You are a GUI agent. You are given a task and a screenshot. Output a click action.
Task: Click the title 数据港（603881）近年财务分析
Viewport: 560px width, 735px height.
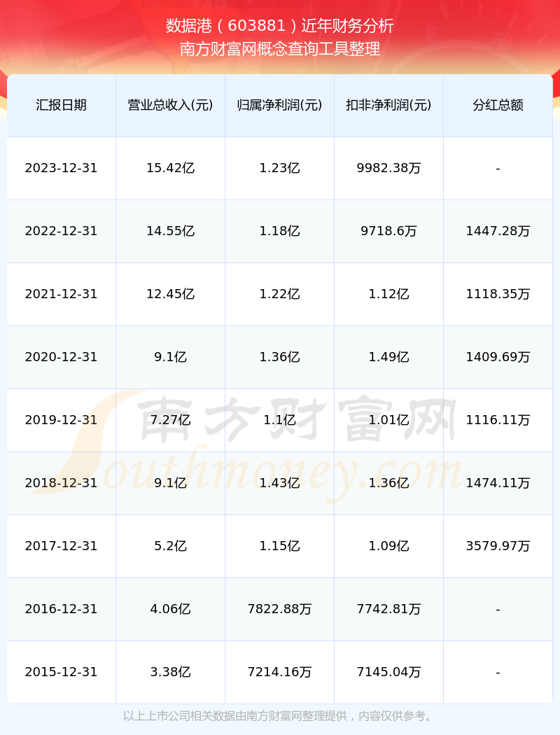[280, 25]
